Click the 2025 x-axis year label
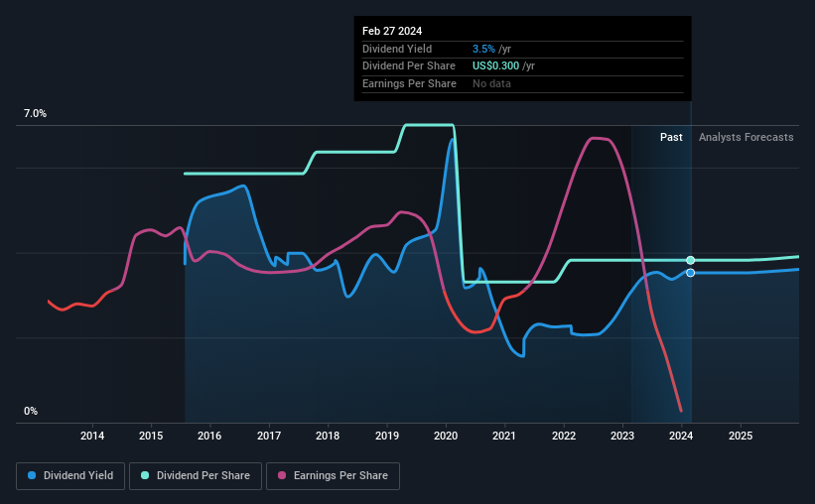 point(741,436)
